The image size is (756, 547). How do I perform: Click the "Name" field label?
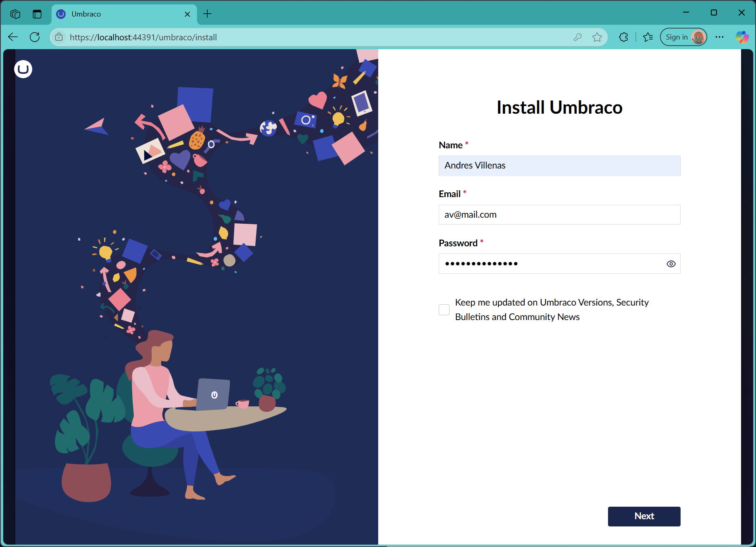[450, 145]
